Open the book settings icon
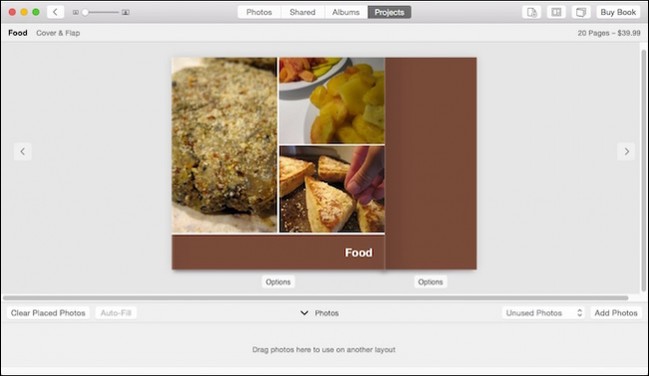Viewport: 649px width, 376px height. click(x=581, y=12)
